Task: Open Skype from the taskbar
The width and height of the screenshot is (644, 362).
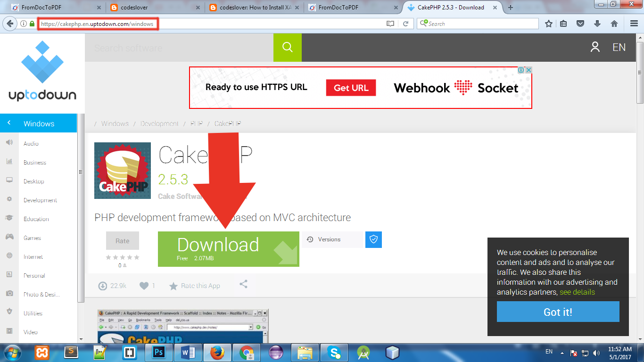Action: click(334, 353)
